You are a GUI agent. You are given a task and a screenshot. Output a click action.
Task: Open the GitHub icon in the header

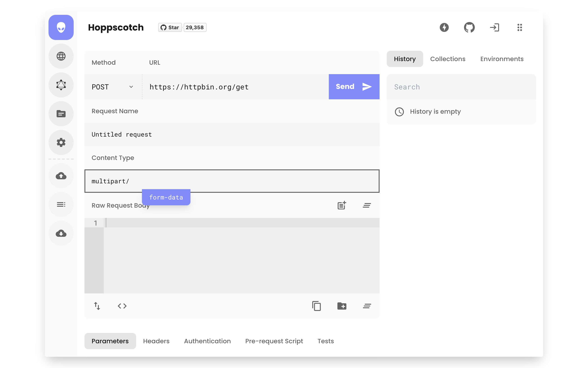pos(469,27)
